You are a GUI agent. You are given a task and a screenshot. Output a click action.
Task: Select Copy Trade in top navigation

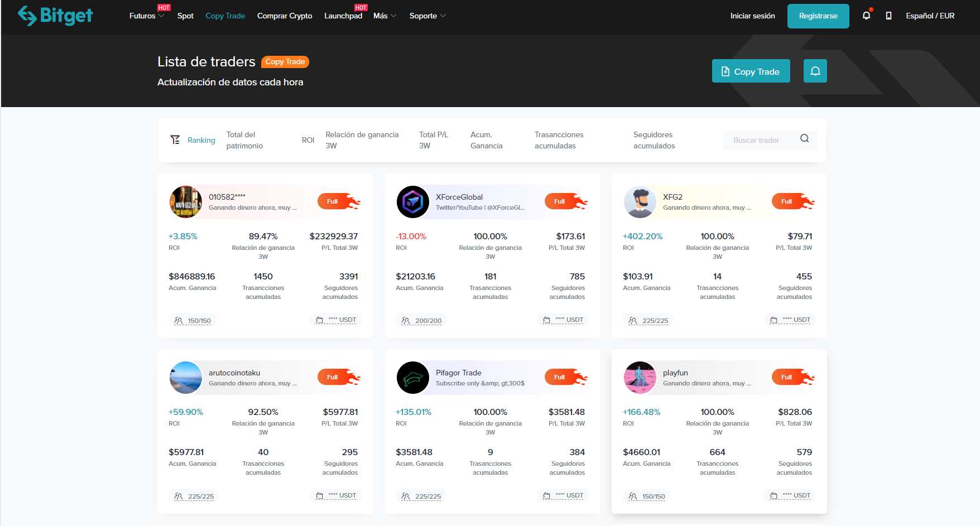[x=225, y=16]
